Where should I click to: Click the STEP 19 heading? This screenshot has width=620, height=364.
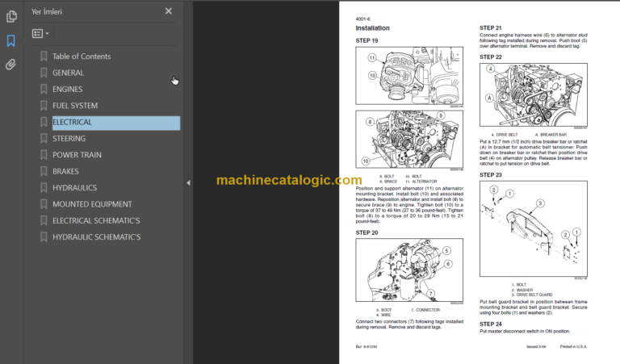coord(367,40)
